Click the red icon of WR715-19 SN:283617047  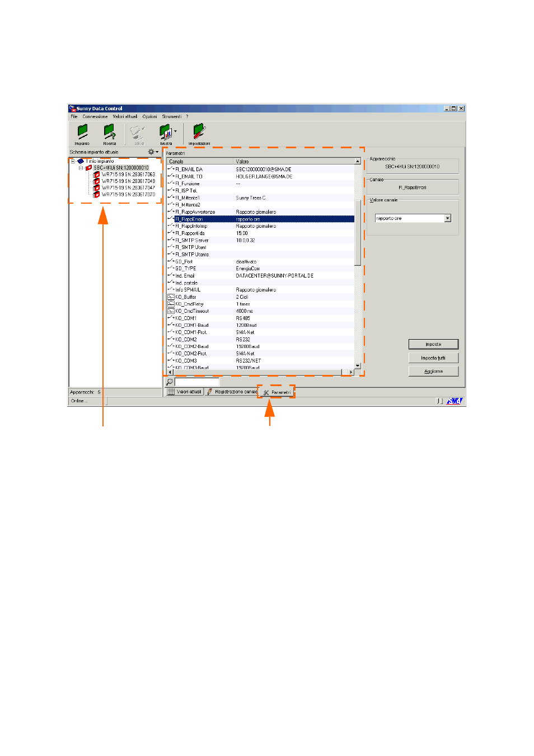97,188
